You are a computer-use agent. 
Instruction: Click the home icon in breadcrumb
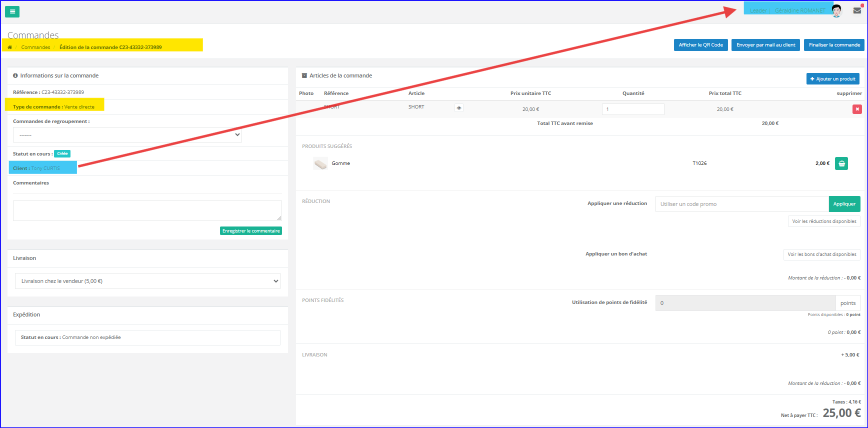[x=9, y=47]
